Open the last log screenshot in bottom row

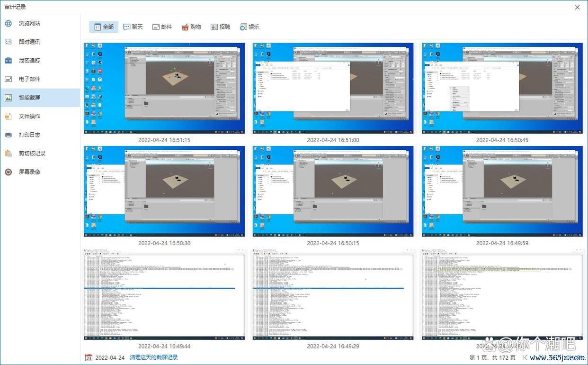[502, 294]
